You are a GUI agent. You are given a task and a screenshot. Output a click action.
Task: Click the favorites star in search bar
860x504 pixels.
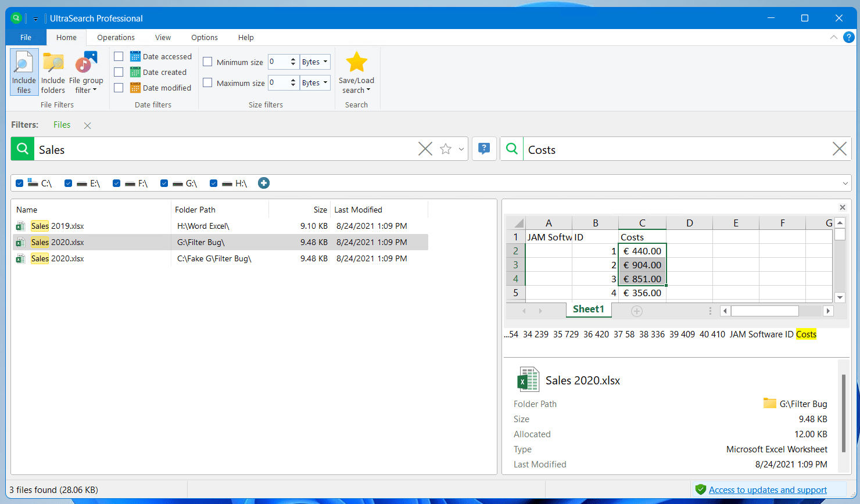tap(446, 149)
